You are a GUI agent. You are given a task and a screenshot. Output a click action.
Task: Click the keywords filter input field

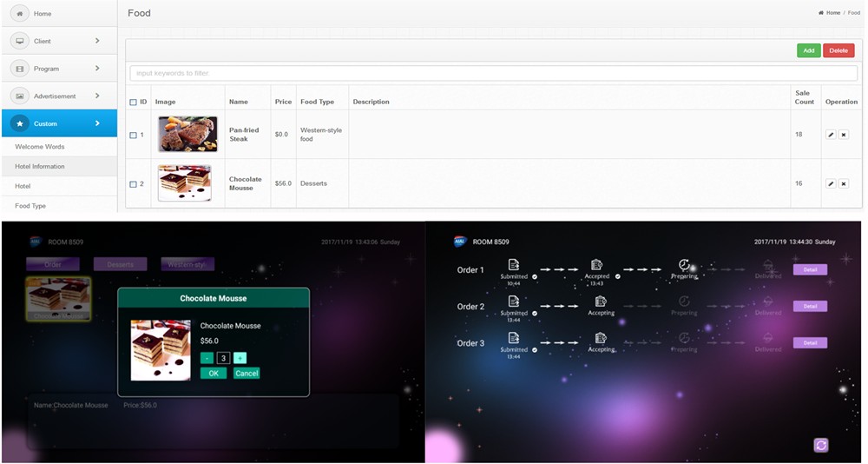493,73
